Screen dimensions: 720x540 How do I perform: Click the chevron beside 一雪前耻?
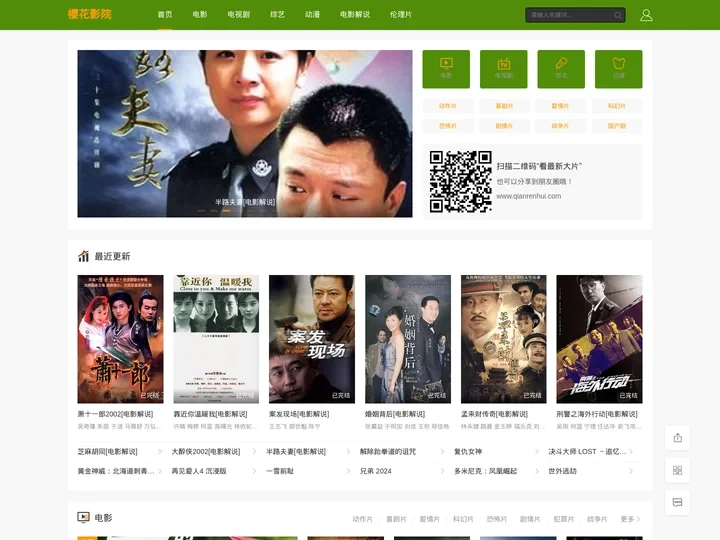(348, 471)
